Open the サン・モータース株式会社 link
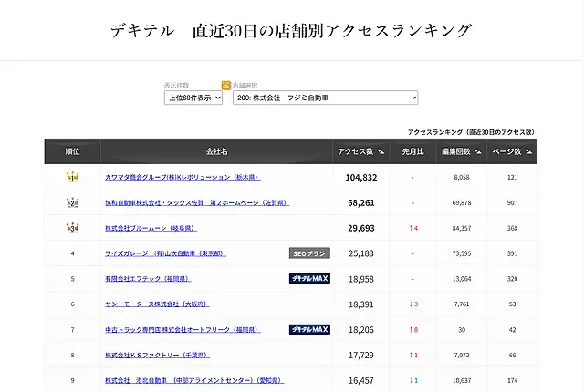This screenshot has height=392, width=584. point(157,304)
